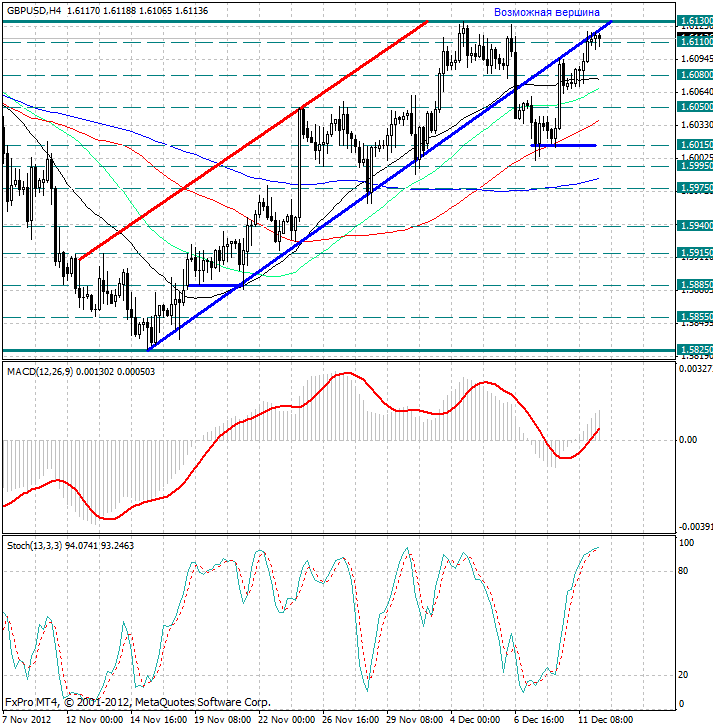
Task: Click the '12 Nov 00:00' time axis label
Action: click(x=95, y=719)
